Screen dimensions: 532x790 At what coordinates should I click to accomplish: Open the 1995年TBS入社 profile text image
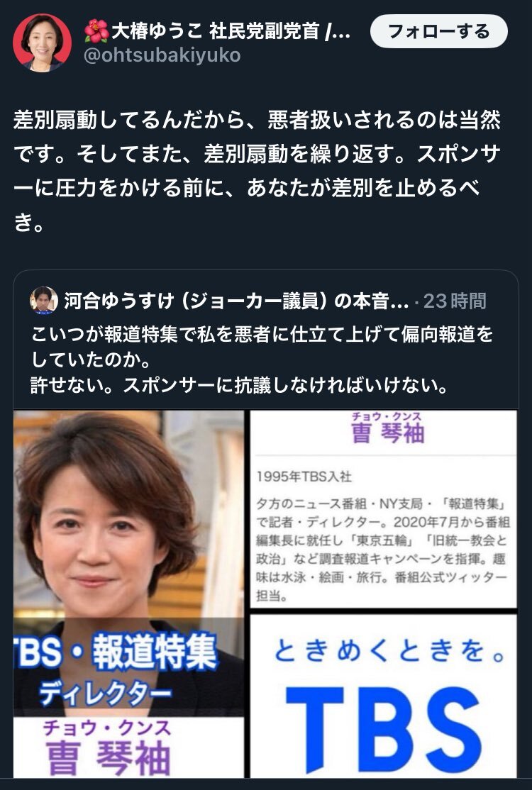pos(383,509)
